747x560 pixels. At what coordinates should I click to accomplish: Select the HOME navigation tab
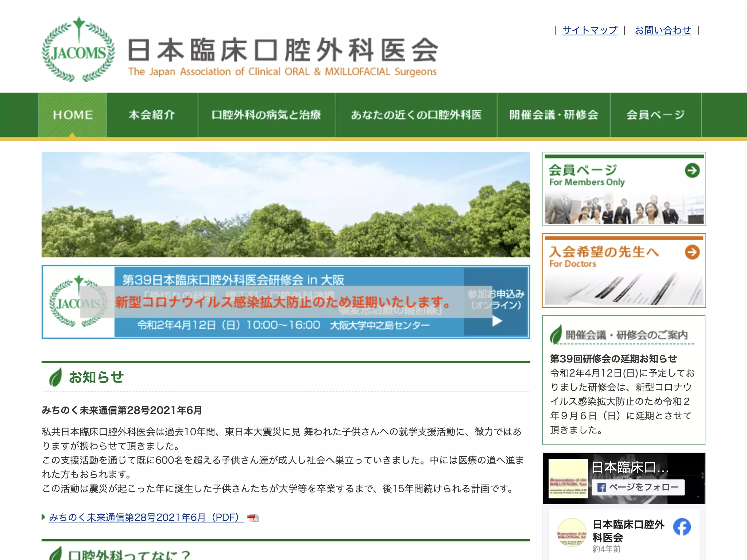[x=73, y=115]
